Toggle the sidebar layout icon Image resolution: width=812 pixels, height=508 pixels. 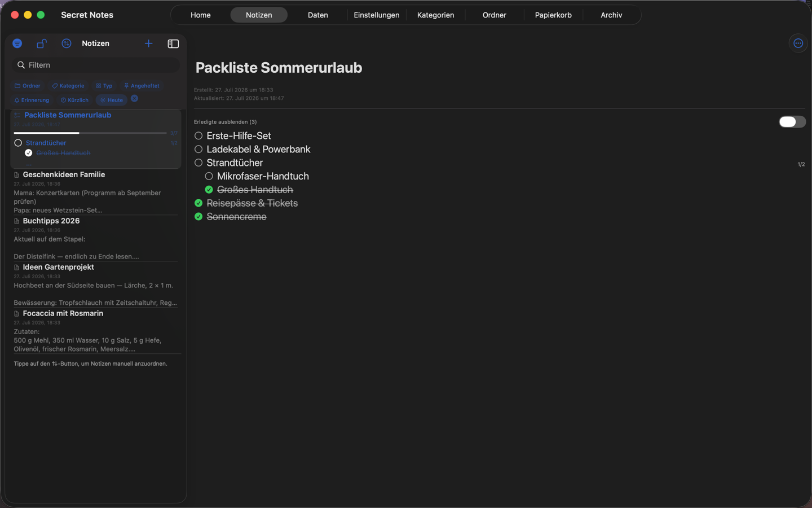pyautogui.click(x=173, y=43)
